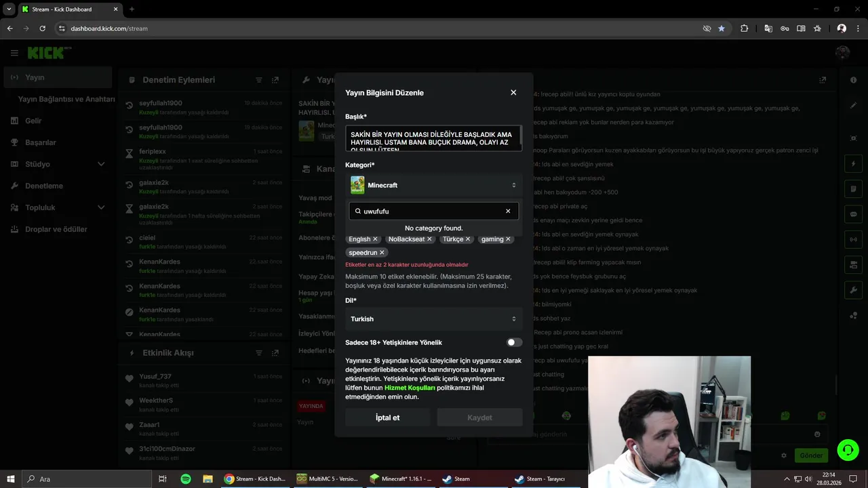Open Gelir in sidebar
868x488 pixels.
pyautogui.click(x=58, y=121)
